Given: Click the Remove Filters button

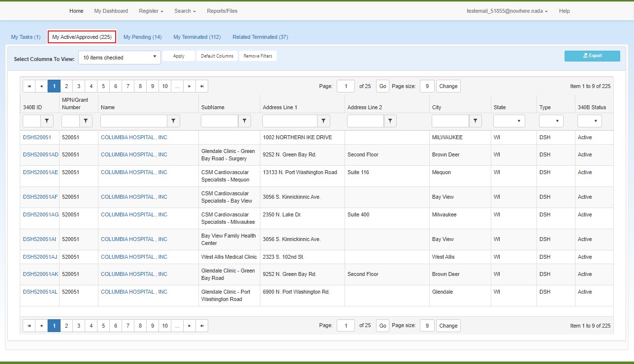Looking at the screenshot, I should coord(258,56).
